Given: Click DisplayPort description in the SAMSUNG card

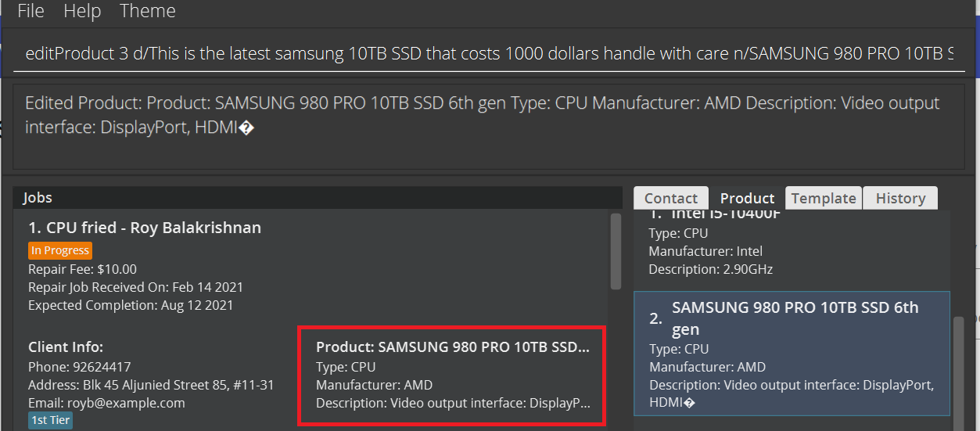Looking at the screenshot, I should tap(792, 393).
